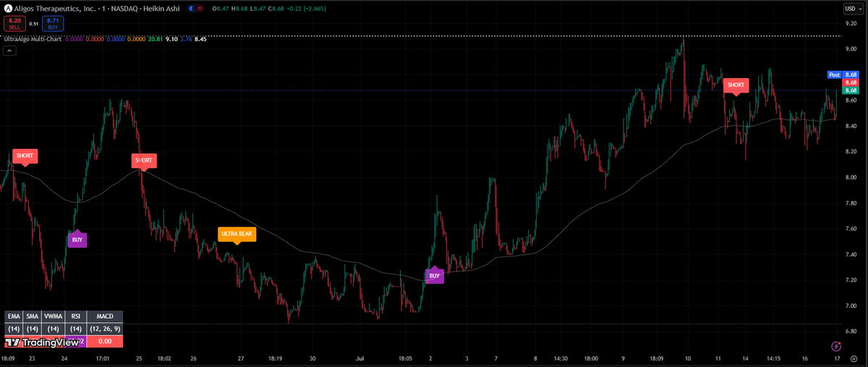Click the blue 3.76 indicator value
The height and width of the screenshot is (367, 868).
pyautogui.click(x=186, y=39)
